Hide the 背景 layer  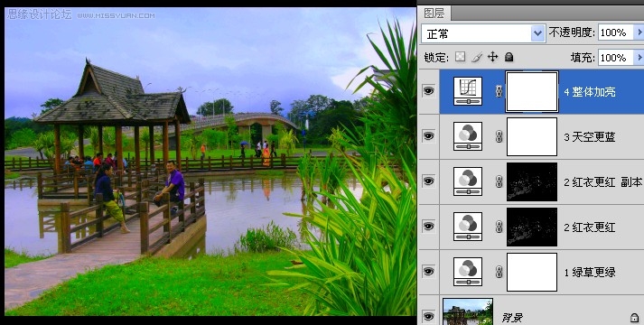[x=428, y=316]
